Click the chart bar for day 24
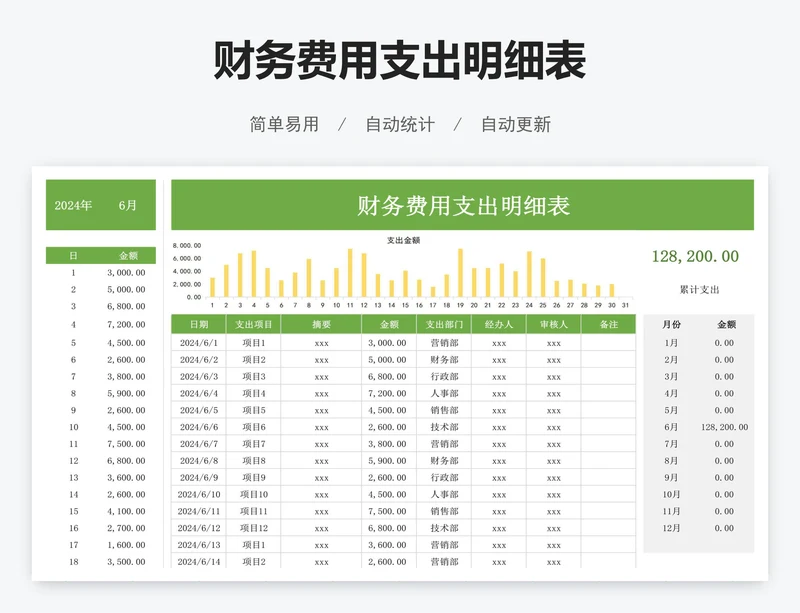Screen dimensions: 800x613 tap(529, 274)
